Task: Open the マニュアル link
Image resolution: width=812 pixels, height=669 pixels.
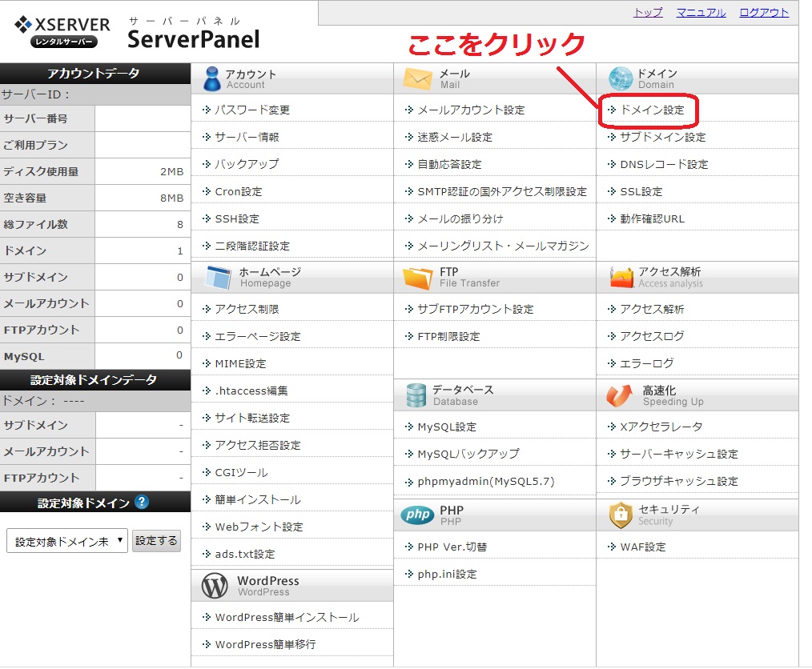Action: point(701,12)
